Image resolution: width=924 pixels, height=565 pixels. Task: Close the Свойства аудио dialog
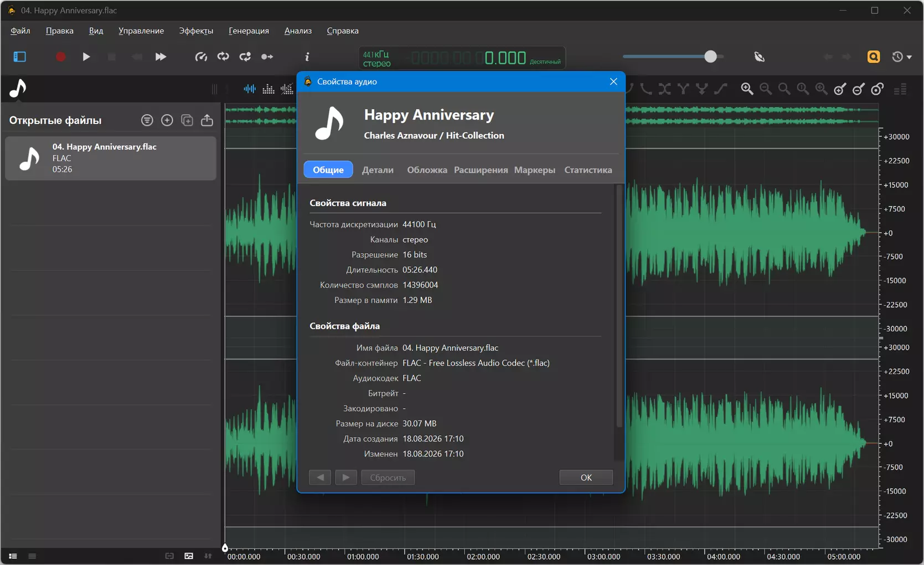tap(613, 81)
